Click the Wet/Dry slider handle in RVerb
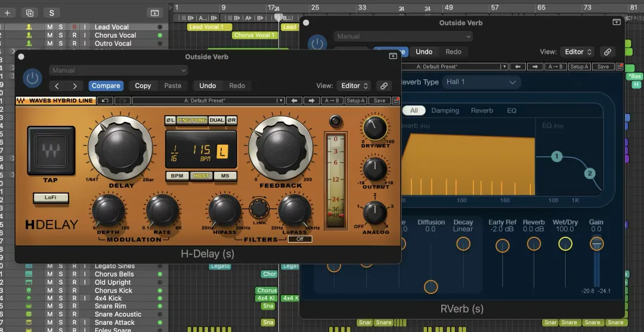644x332 pixels. coord(565,244)
